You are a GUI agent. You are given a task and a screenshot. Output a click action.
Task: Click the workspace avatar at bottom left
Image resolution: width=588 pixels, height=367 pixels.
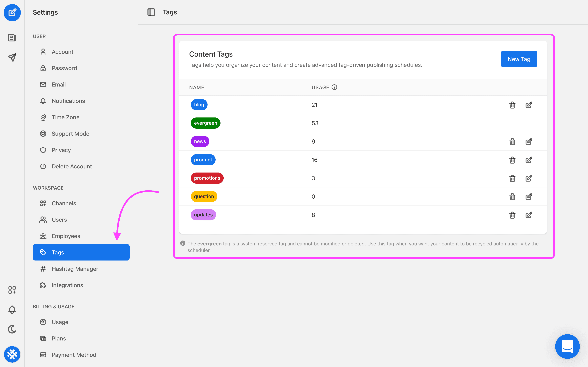[x=12, y=354]
